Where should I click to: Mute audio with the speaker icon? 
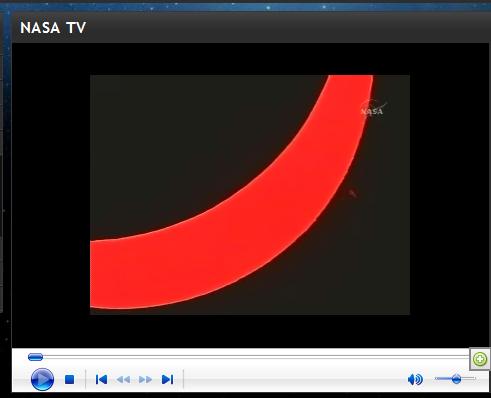pyautogui.click(x=415, y=379)
